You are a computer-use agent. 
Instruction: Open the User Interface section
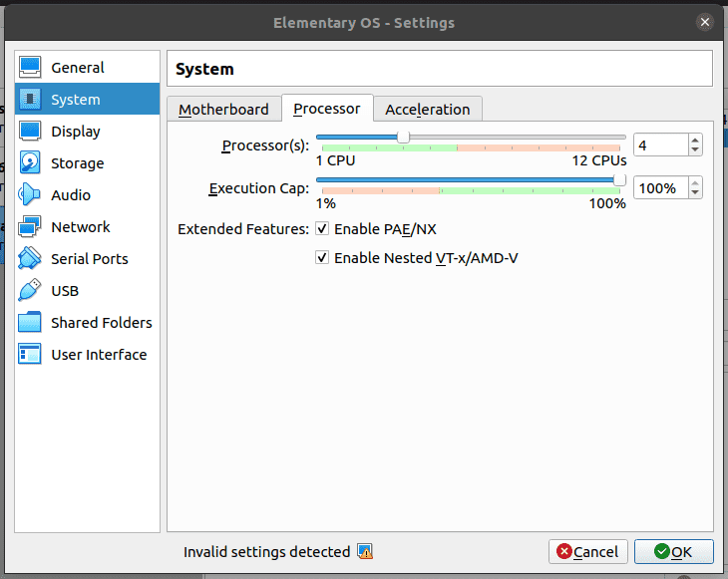point(98,355)
